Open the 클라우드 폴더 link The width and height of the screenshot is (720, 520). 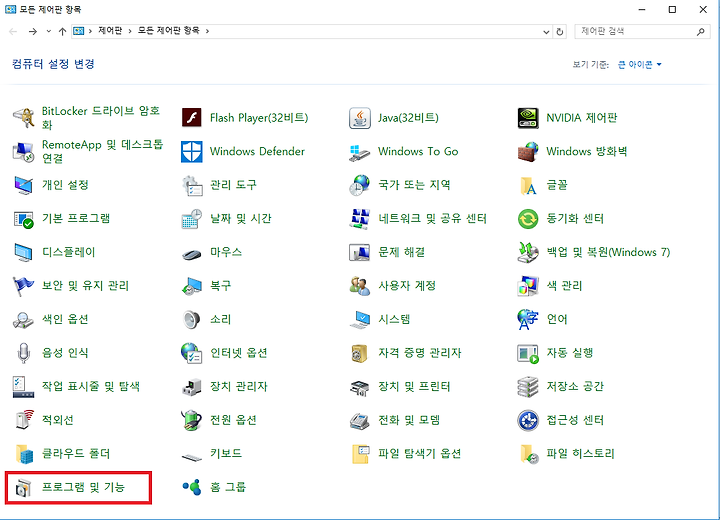(x=76, y=454)
